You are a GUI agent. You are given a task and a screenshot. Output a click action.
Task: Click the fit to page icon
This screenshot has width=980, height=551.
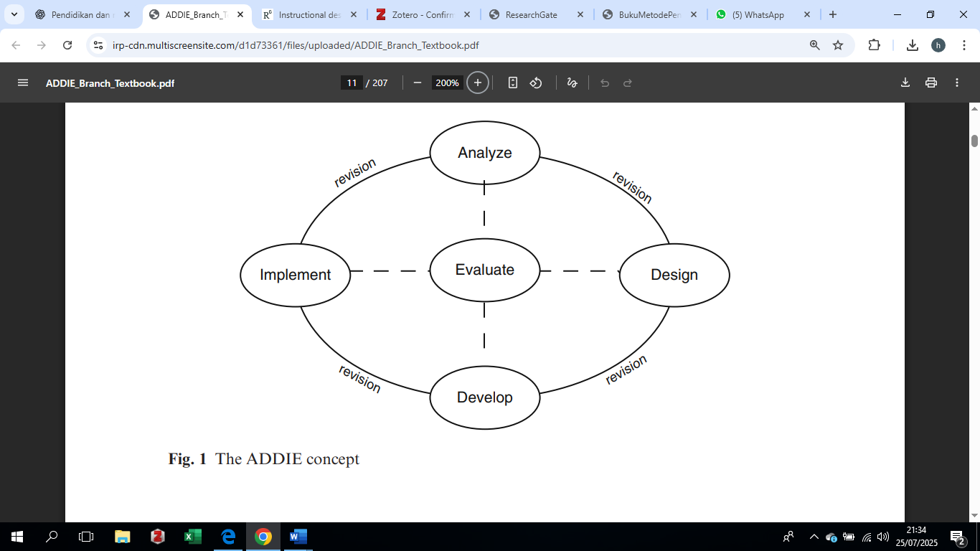[x=512, y=83]
